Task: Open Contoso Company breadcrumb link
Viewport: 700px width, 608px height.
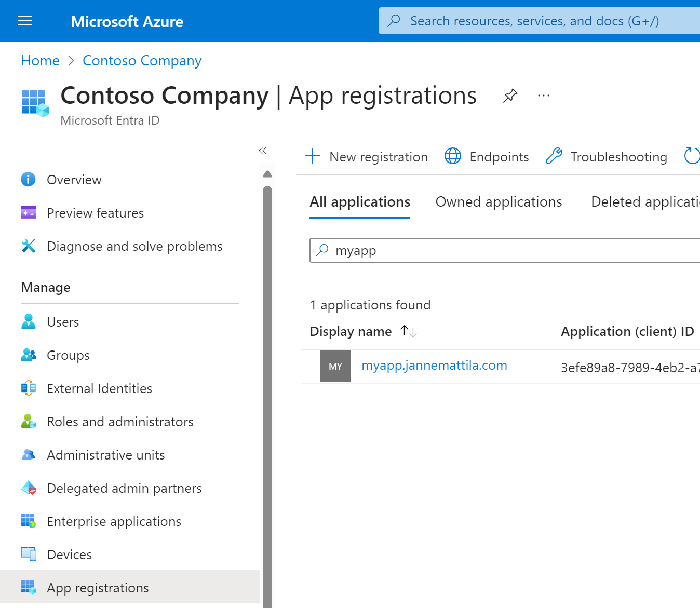Action: [142, 61]
